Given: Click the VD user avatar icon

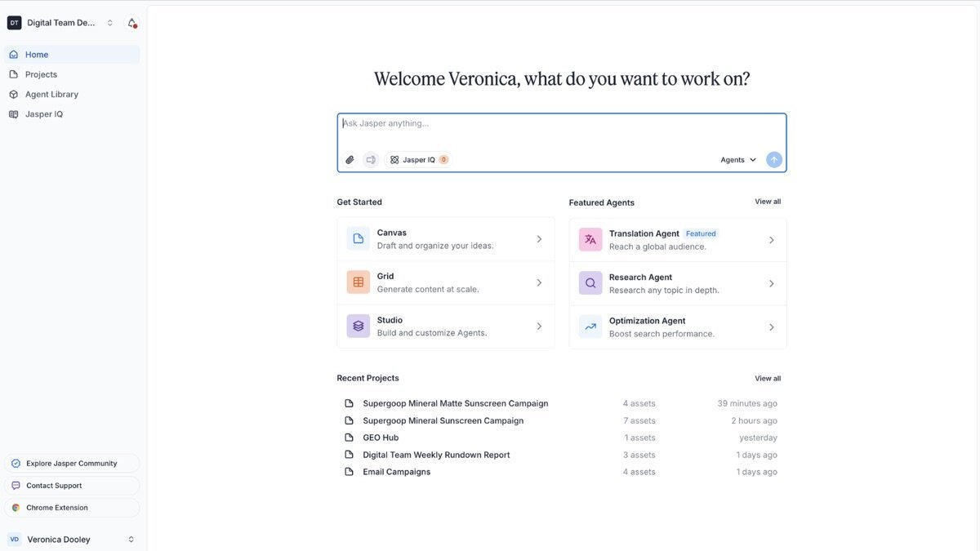Looking at the screenshot, I should coord(15,540).
